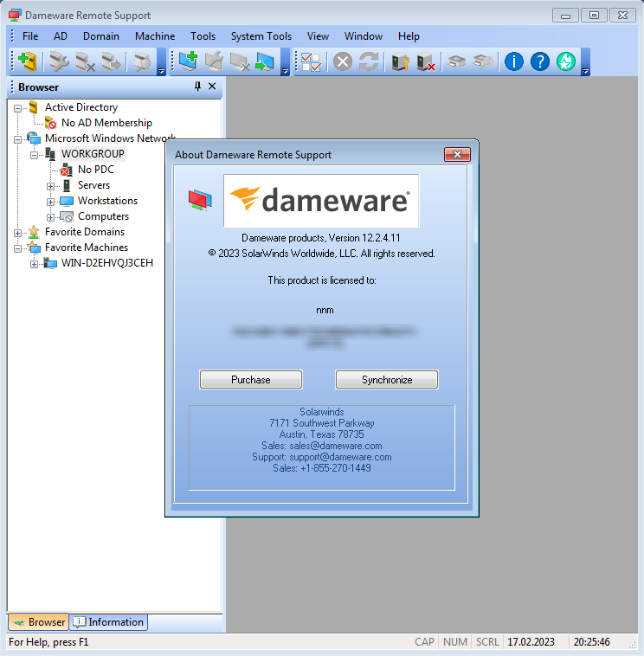Click the Synchronize button
Screen dimensions: 644x656
pos(387,380)
